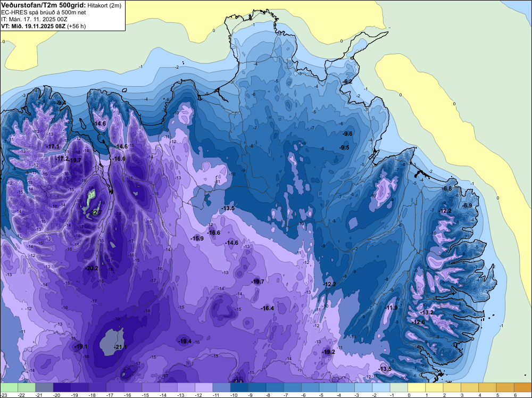Click the -6.2 temperature value
The height and width of the screenshot is (398, 532).
pos(347,81)
